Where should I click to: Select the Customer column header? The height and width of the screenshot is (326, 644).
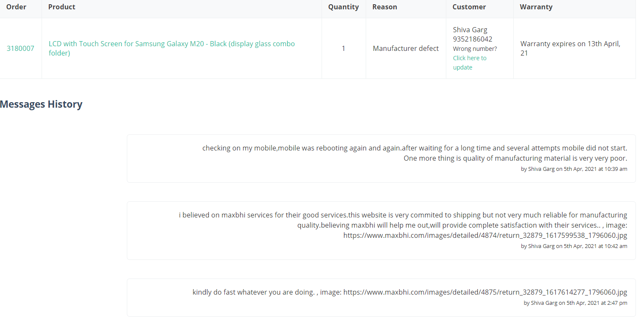469,7
